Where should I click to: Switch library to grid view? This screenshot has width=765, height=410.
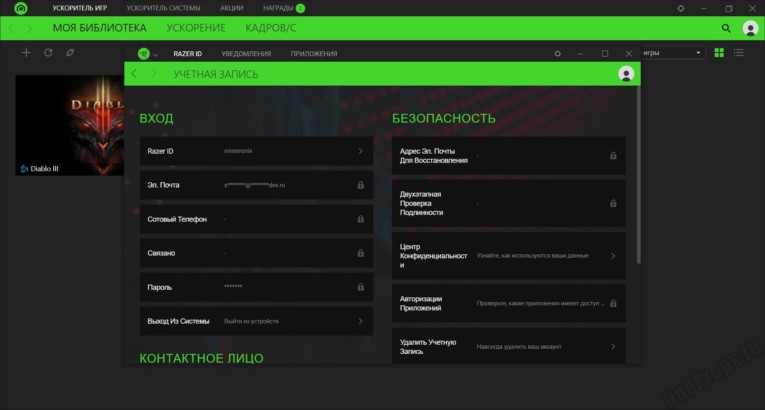click(x=719, y=53)
